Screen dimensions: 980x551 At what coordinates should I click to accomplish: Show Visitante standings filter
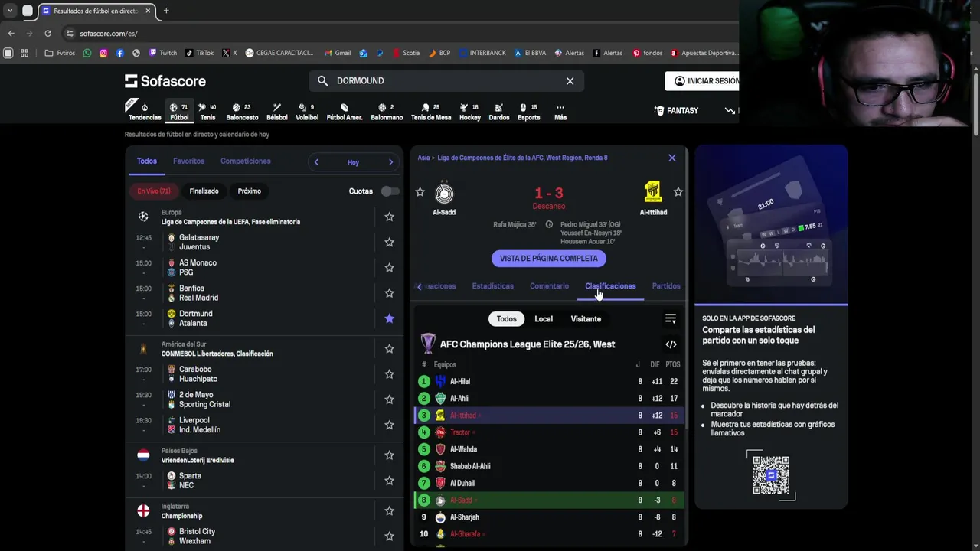[586, 319]
